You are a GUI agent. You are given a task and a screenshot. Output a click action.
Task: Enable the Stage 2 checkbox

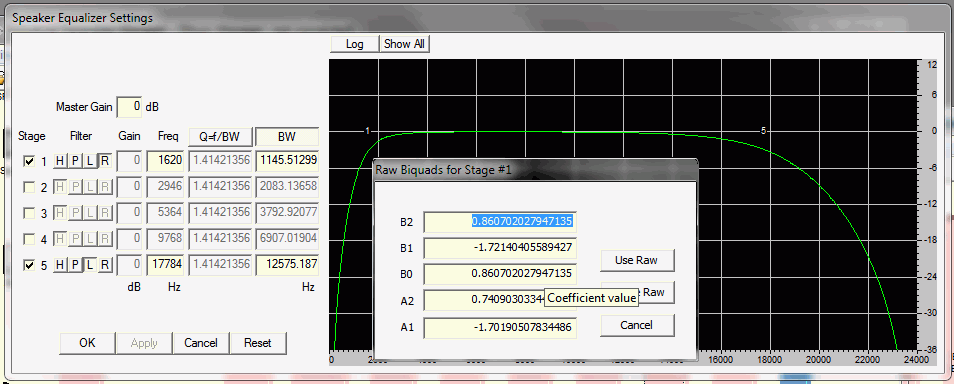tap(29, 188)
